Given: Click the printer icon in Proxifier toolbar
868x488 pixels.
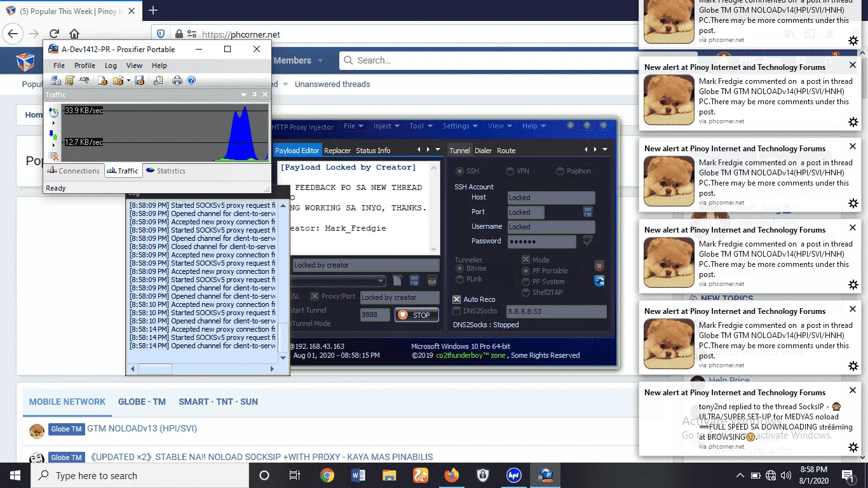Looking at the screenshot, I should point(177,80).
